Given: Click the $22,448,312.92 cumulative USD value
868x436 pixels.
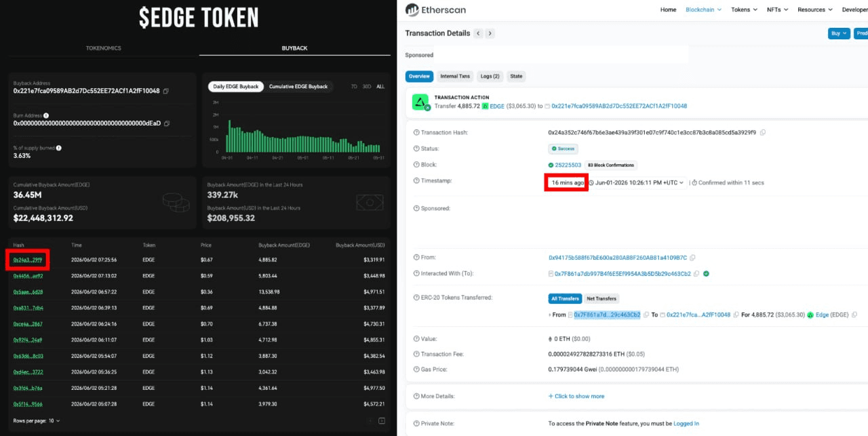Looking at the screenshot, I should coord(43,218).
